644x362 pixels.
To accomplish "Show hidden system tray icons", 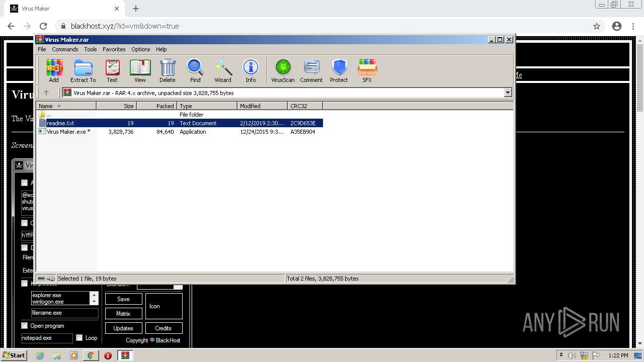I will [561, 355].
